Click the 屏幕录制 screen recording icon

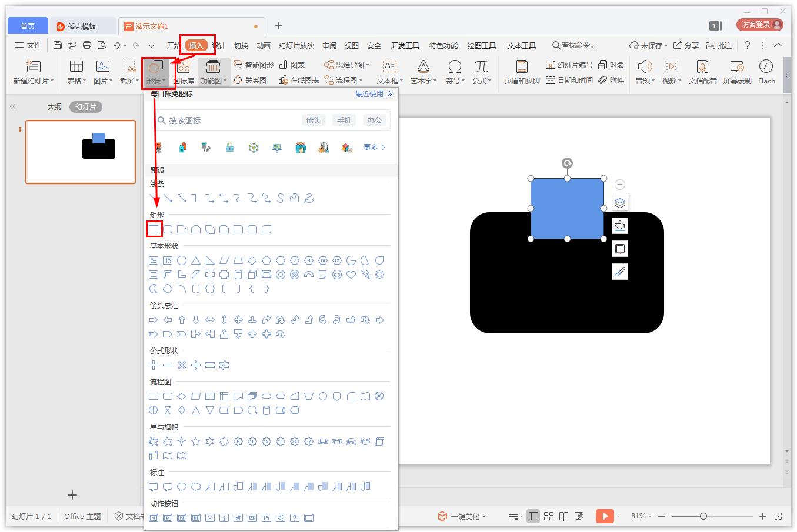[x=737, y=66]
